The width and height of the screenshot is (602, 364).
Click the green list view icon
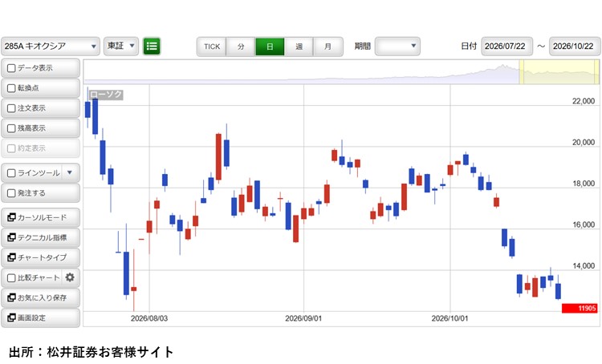152,47
